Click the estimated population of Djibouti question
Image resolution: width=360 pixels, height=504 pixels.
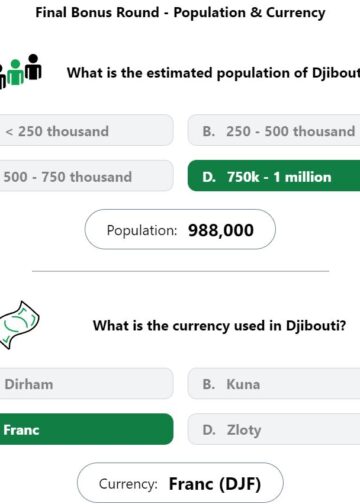click(x=213, y=73)
